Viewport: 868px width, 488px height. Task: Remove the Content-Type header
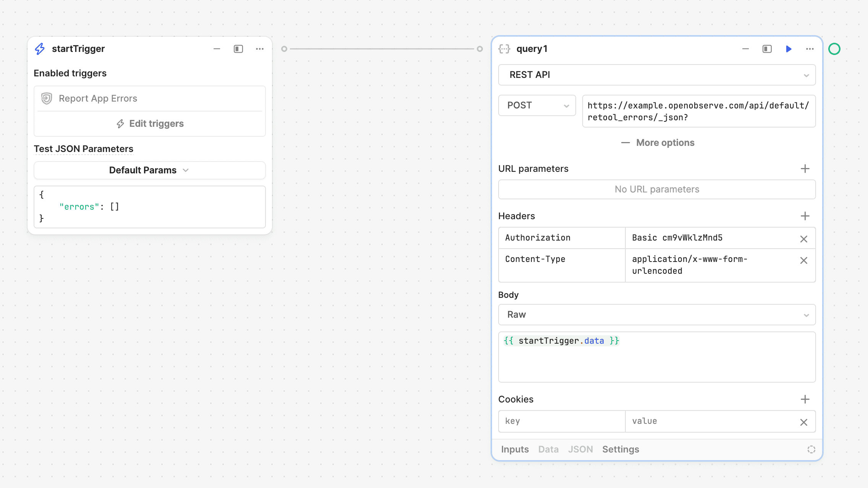(804, 260)
